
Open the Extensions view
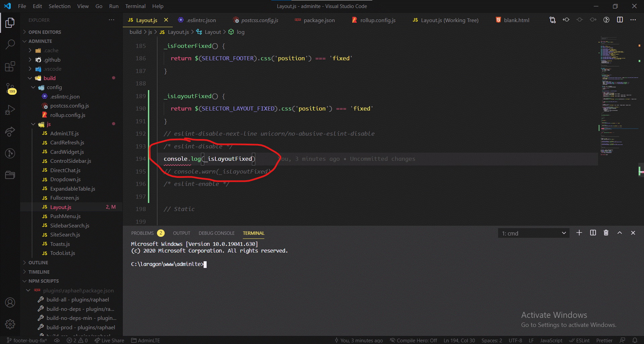pyautogui.click(x=10, y=66)
